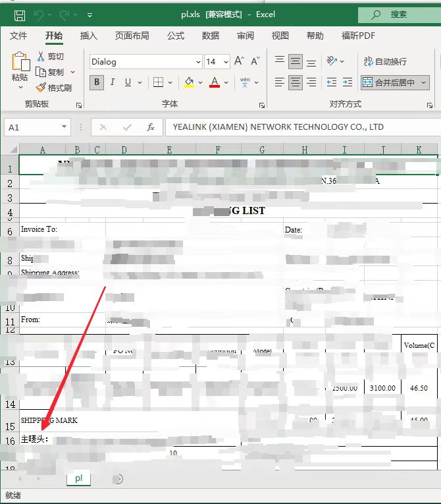The image size is (441, 504).
Task: Open the 剪贴板 dialog launcher
Action: [79, 105]
